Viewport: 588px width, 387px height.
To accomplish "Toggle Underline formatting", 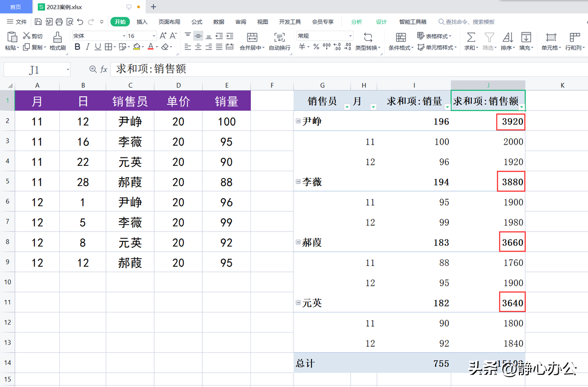I will pos(98,47).
